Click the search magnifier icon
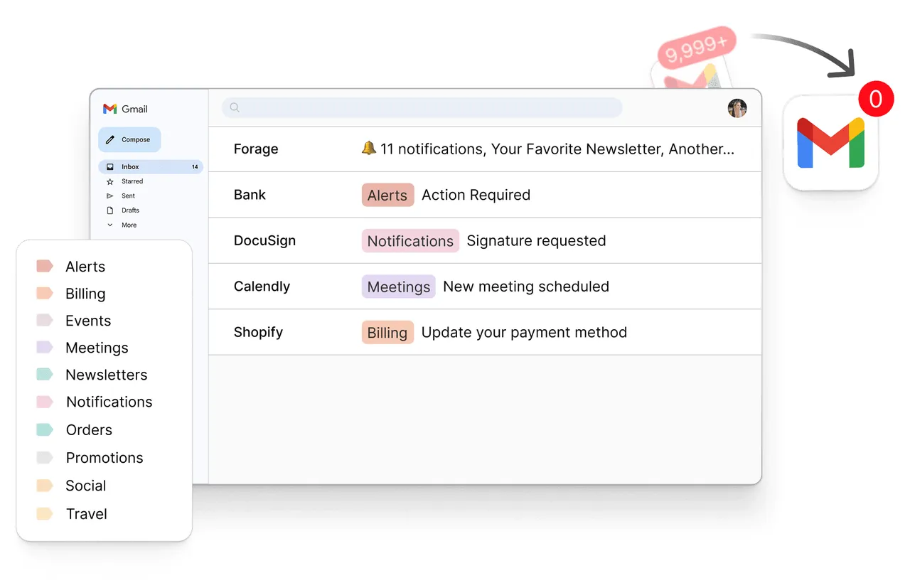Screen dimensions: 910x588 coord(235,107)
